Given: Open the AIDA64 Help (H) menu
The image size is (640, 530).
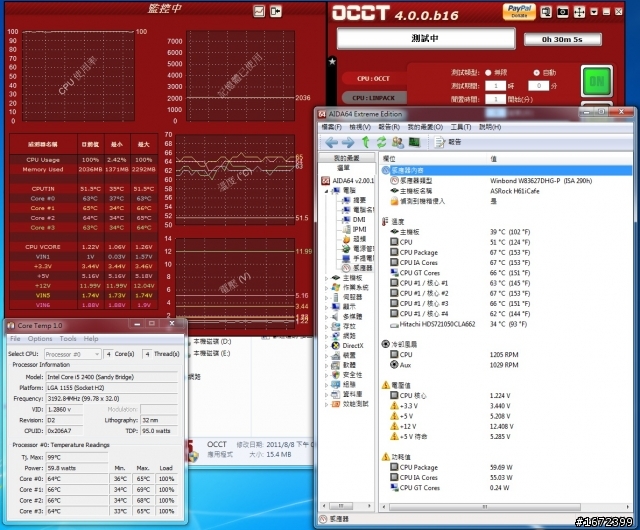Looking at the screenshot, I should [490, 127].
